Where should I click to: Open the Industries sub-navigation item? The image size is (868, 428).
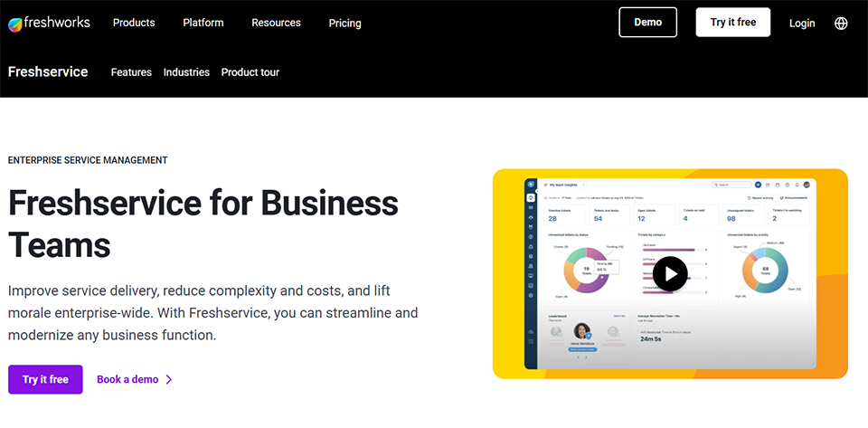(x=186, y=72)
